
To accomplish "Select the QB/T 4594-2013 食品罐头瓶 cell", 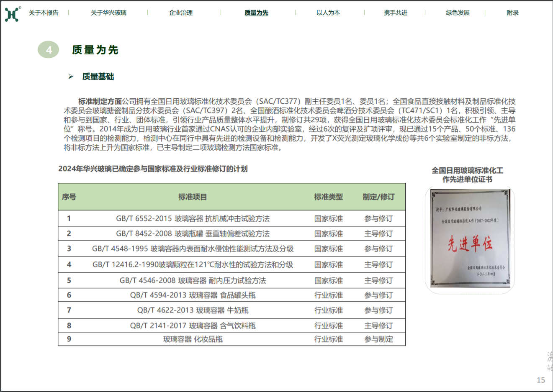I will point(193,295).
